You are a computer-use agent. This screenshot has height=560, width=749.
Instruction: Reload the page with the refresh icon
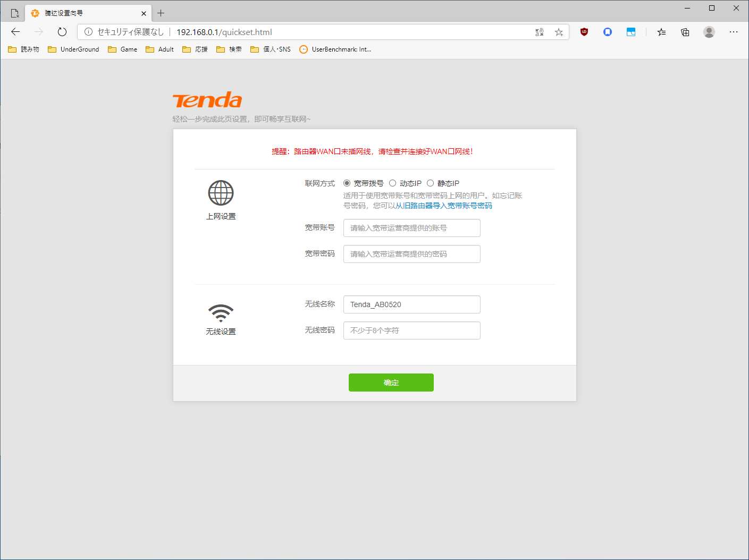62,32
